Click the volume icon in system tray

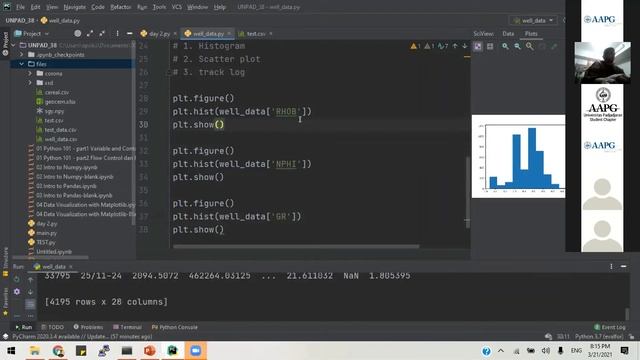pyautogui.click(x=546, y=351)
